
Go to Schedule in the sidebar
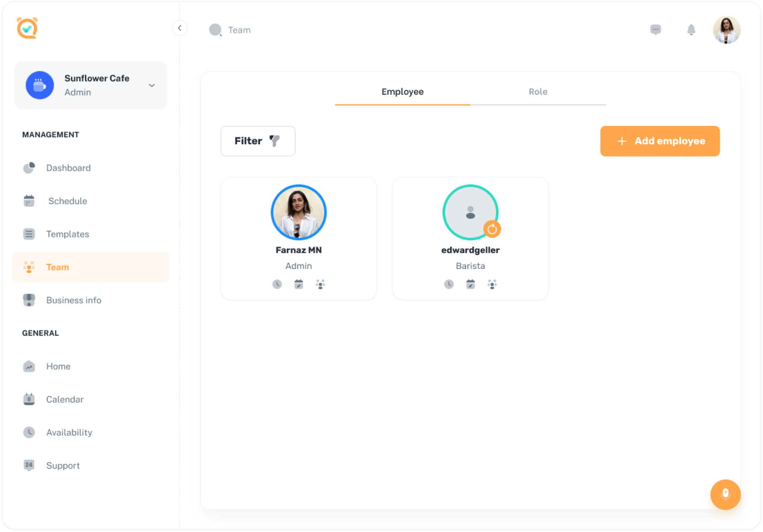click(67, 201)
